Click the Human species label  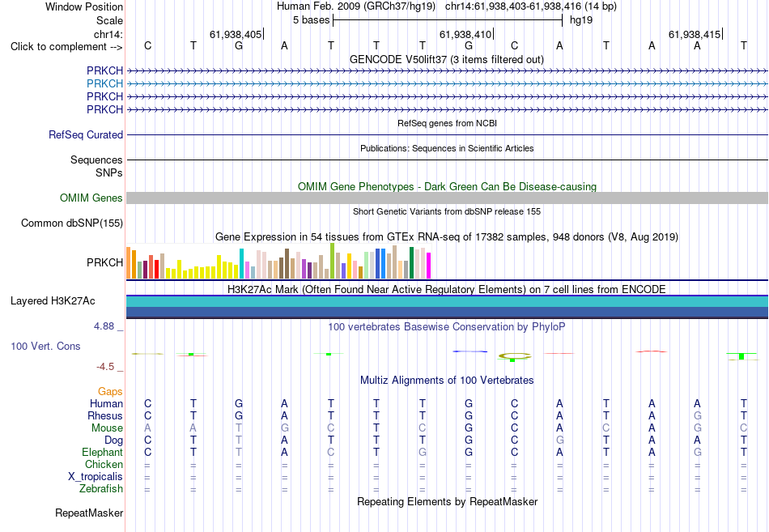tap(106, 403)
